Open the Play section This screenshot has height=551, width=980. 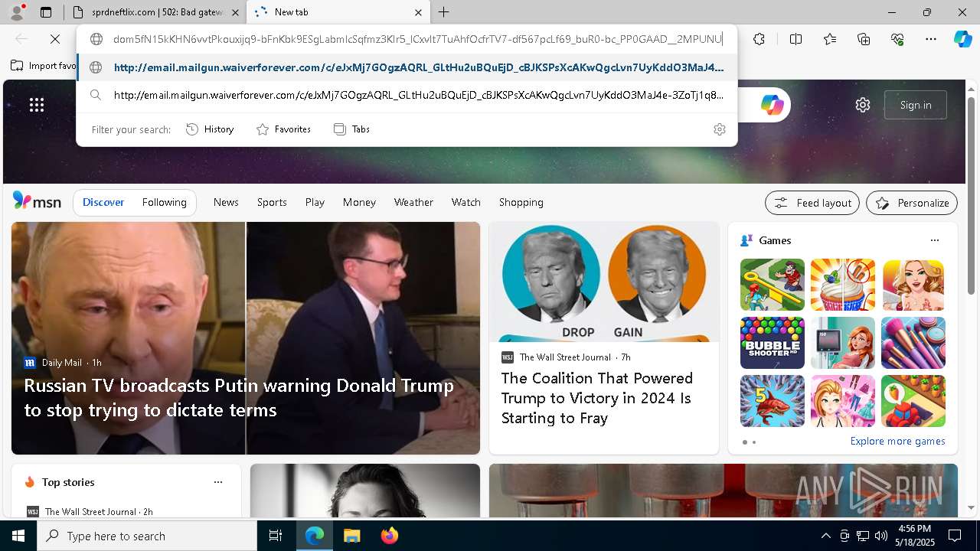[315, 202]
